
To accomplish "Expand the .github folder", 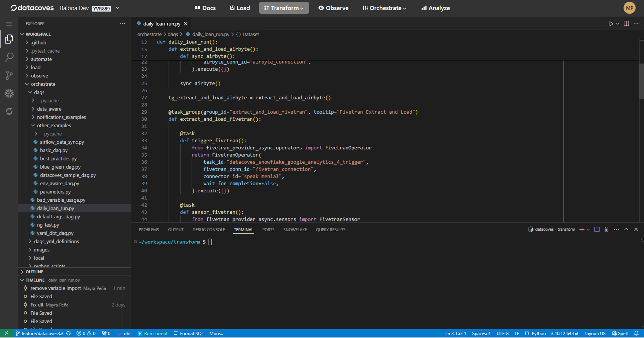I will [x=75, y=42].
